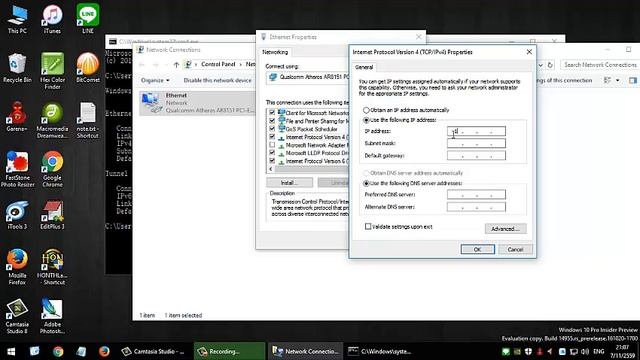The height and width of the screenshot is (360, 640).
Task: Launch Hex Color Finder shortcut
Action: click(x=52, y=71)
